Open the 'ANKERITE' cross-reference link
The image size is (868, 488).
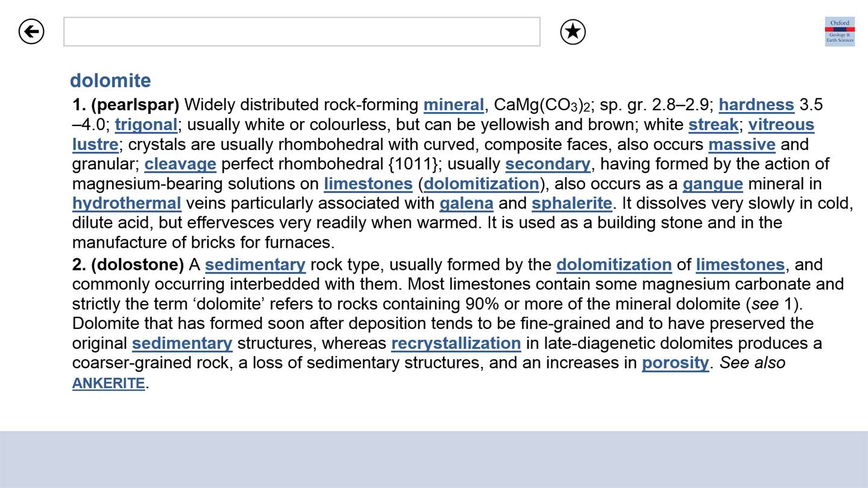pyautogui.click(x=108, y=383)
